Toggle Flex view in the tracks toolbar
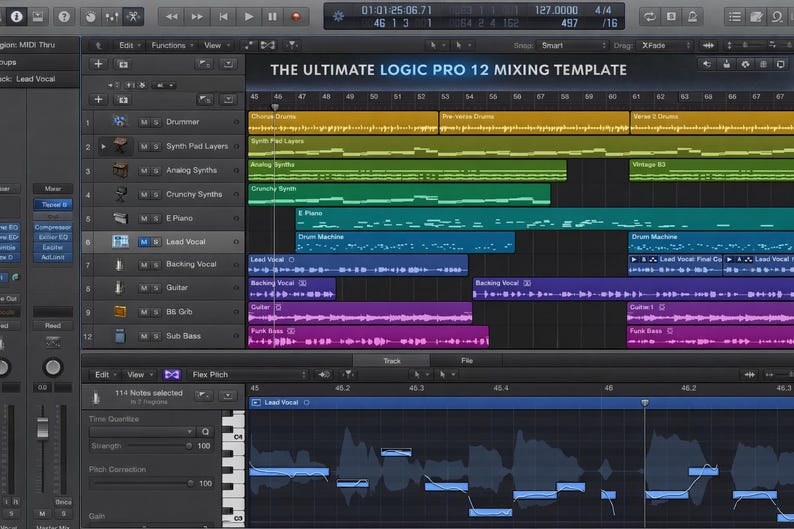The height and width of the screenshot is (529, 794). (267, 46)
